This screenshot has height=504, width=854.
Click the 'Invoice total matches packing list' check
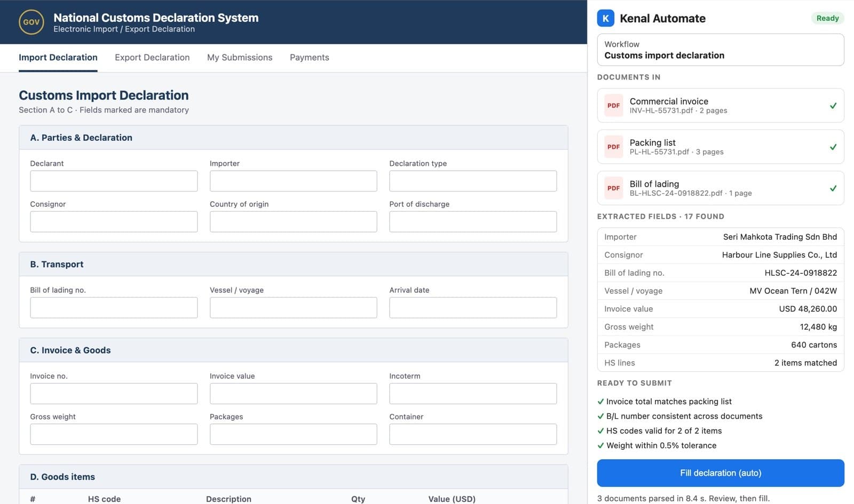click(600, 402)
